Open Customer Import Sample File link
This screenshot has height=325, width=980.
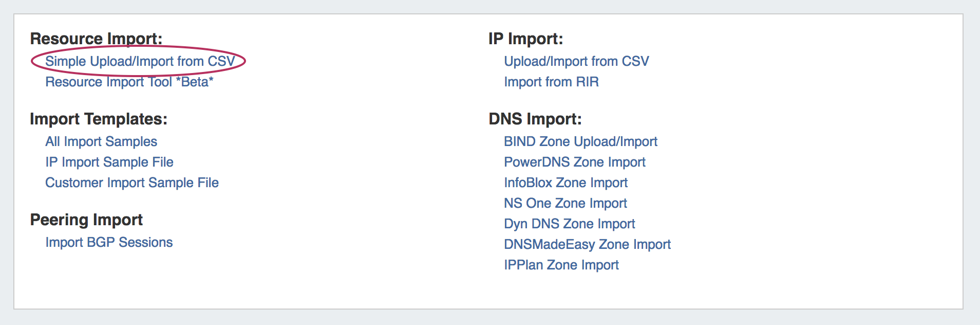[x=132, y=183]
